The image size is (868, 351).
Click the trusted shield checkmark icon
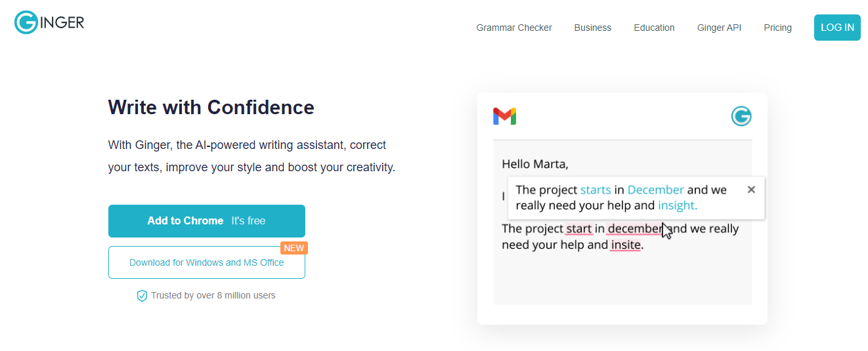(x=142, y=296)
